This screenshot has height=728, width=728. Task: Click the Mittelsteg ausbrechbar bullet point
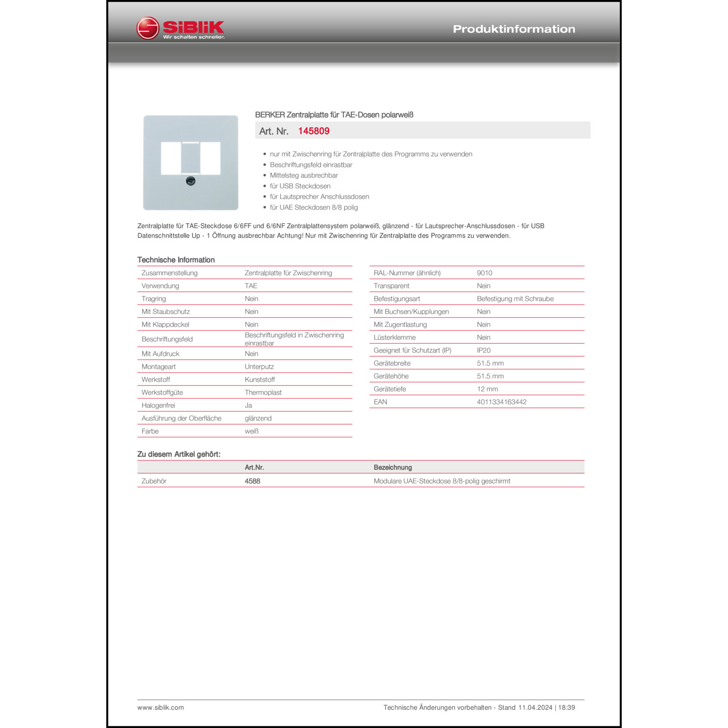[x=304, y=175]
